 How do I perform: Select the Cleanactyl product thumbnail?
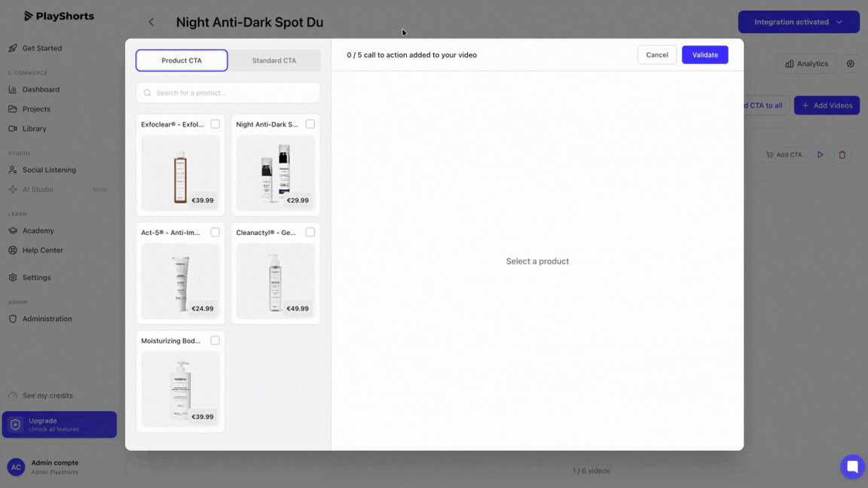pos(276,281)
